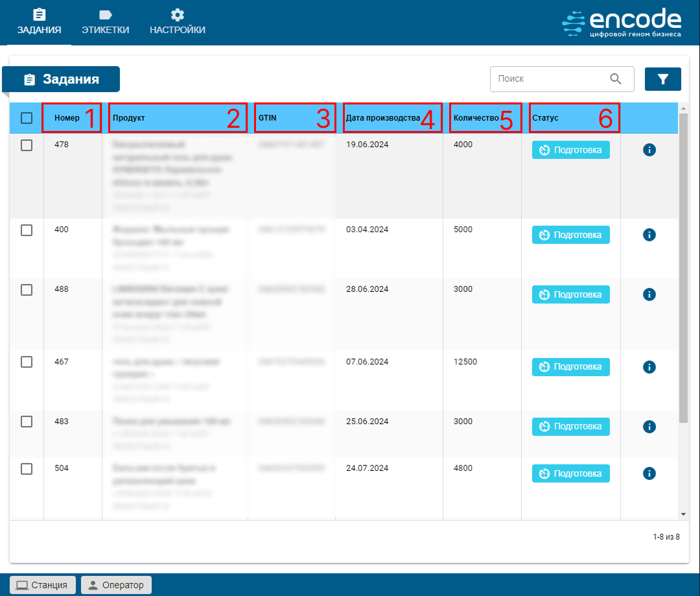
Task: Open info icon for task 478
Action: 649,150
